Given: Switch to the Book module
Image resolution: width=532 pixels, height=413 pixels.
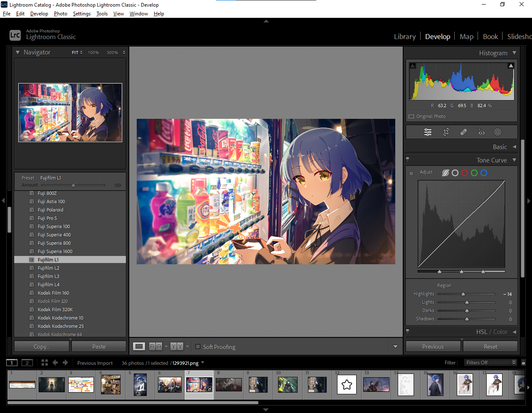Looking at the screenshot, I should click(490, 37).
